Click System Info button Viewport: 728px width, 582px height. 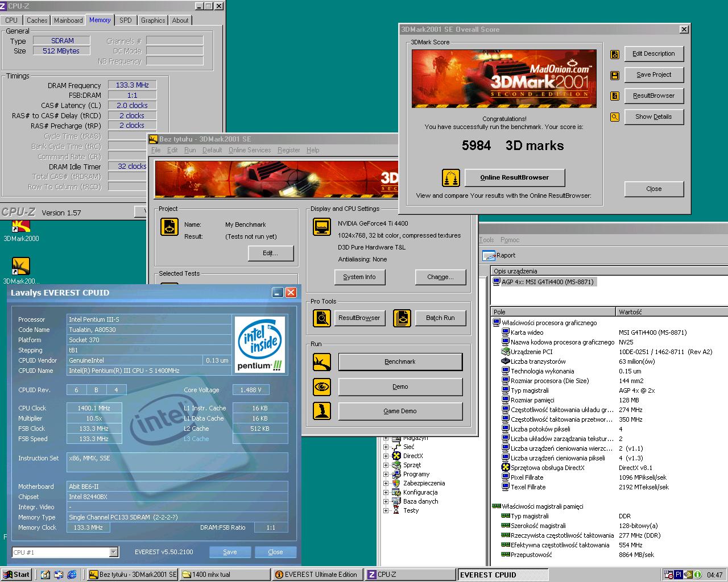click(359, 277)
